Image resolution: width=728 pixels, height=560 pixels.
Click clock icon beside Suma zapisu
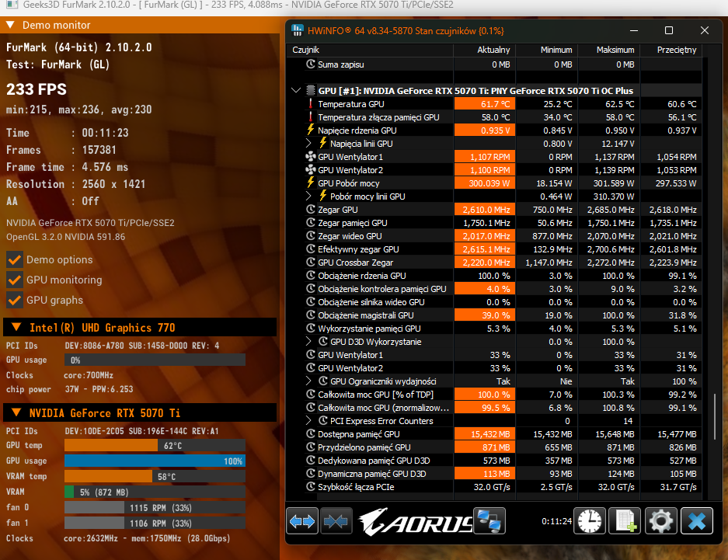pos(311,64)
